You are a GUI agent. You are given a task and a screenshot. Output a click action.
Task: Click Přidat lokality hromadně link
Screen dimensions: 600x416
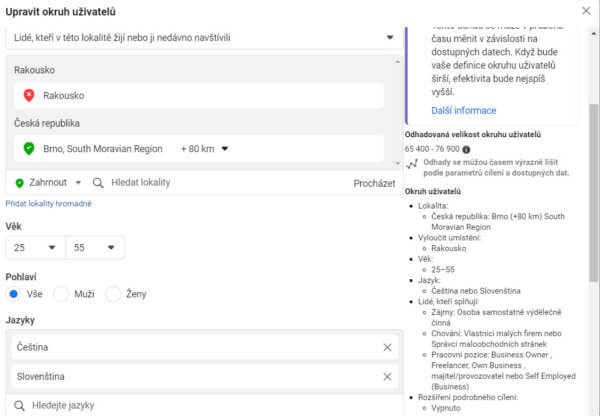[49, 204]
